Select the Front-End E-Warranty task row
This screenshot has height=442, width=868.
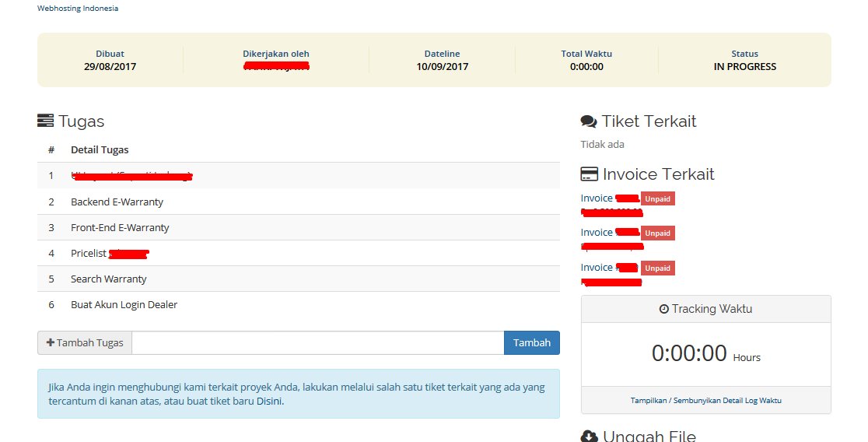tap(120, 227)
